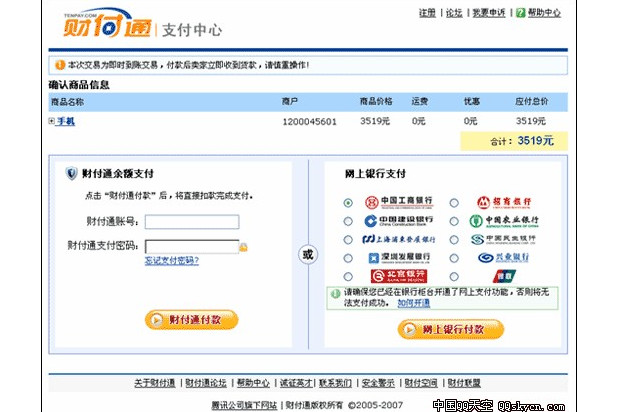Viewport: 619px width, 412px height.
Task: Select the 上海浦东发展银行 radio button
Action: tap(348, 240)
